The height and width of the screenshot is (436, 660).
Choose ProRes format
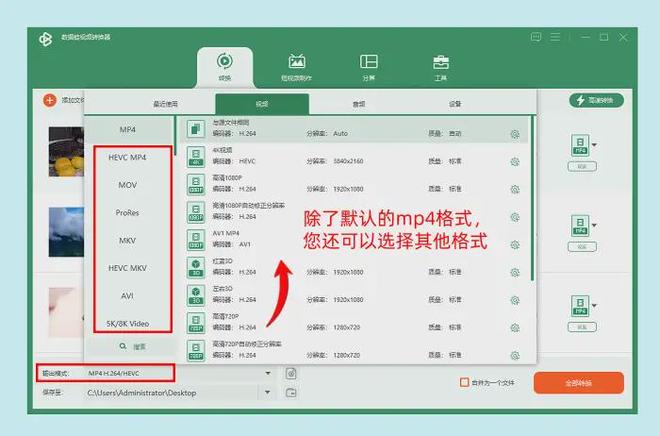coord(127,213)
